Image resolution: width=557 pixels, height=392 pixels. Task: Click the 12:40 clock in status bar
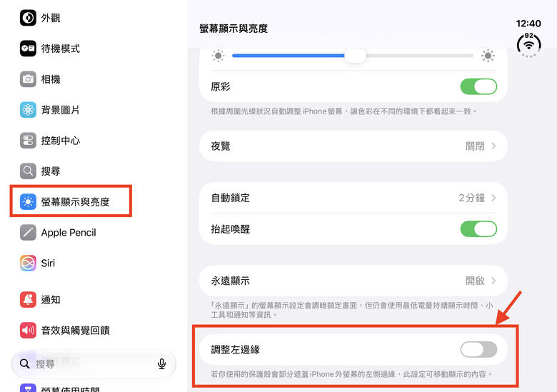coord(528,24)
